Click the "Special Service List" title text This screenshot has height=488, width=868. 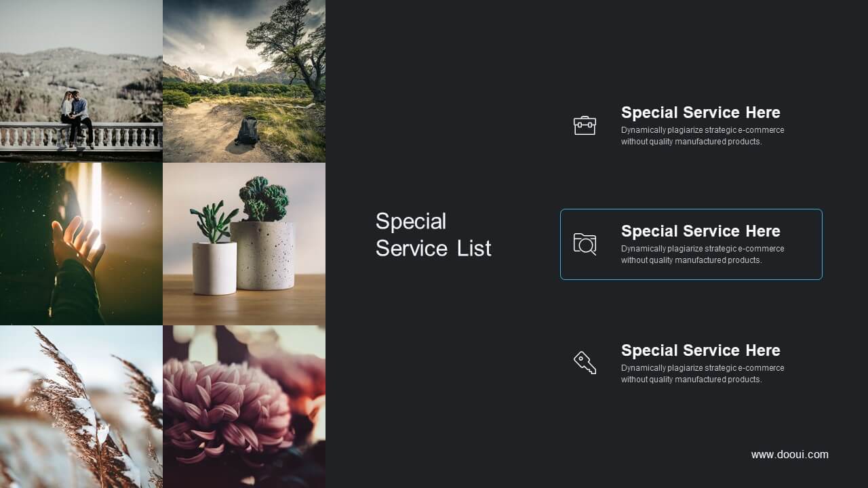tap(433, 235)
